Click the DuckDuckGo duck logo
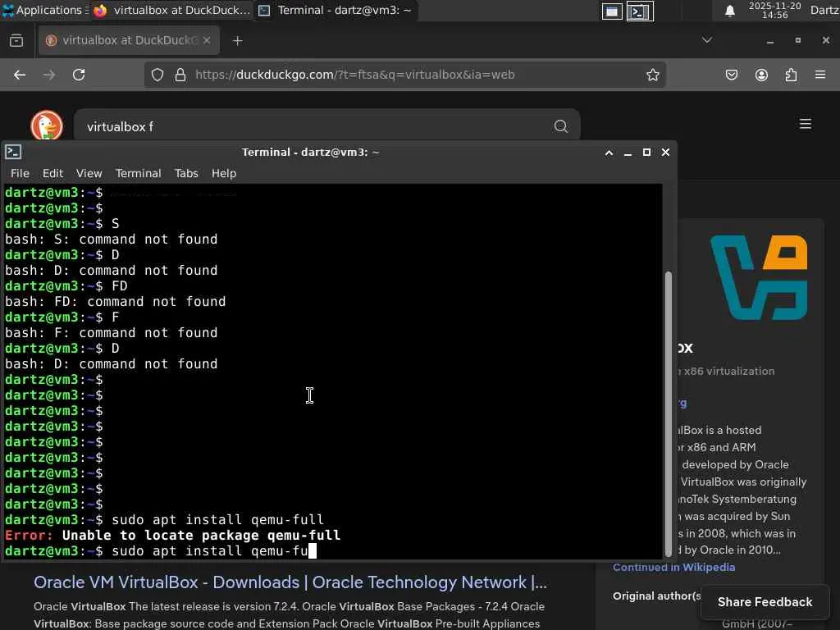The width and height of the screenshot is (840, 630). (x=47, y=126)
